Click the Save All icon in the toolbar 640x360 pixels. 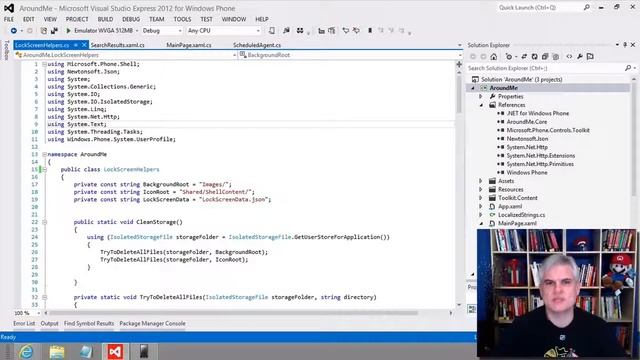(54, 31)
